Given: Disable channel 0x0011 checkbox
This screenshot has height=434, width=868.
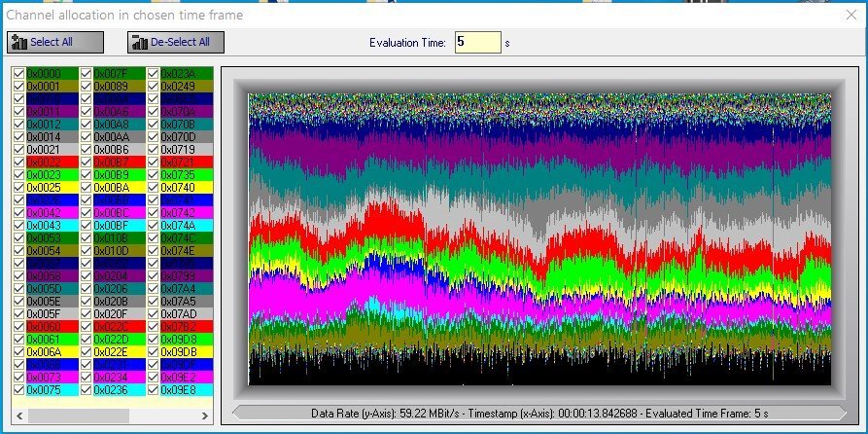Looking at the screenshot, I should (18, 111).
